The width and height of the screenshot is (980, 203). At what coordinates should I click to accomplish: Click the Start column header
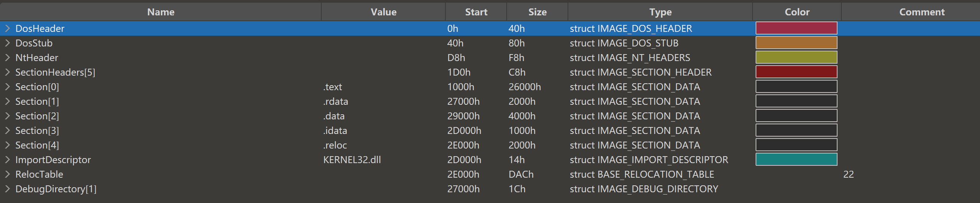[x=476, y=12]
